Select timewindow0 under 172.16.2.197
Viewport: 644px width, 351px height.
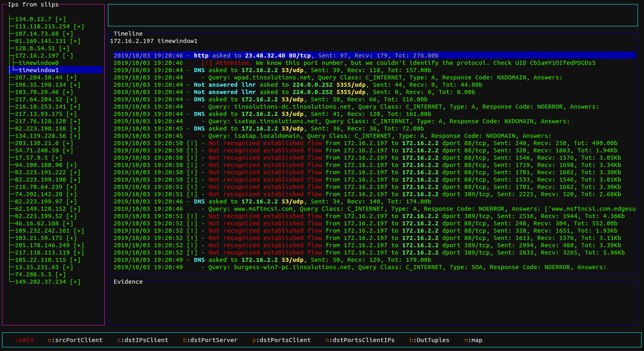tap(39, 63)
